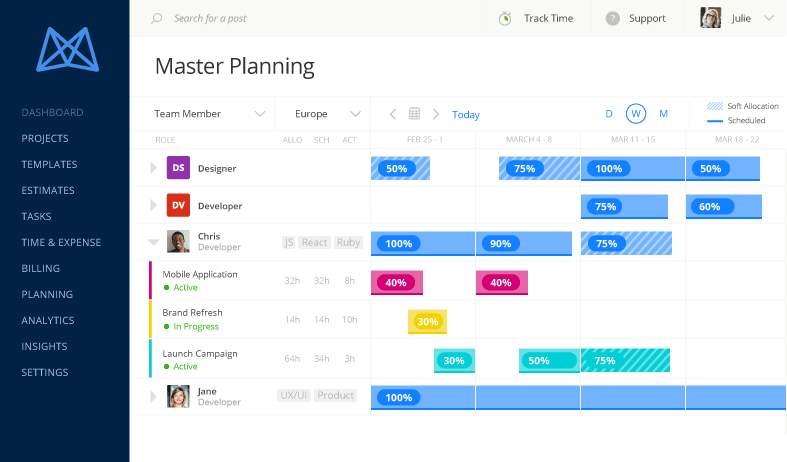The height and width of the screenshot is (462, 787).
Task: Switch to the Day view (D)
Action: (609, 114)
